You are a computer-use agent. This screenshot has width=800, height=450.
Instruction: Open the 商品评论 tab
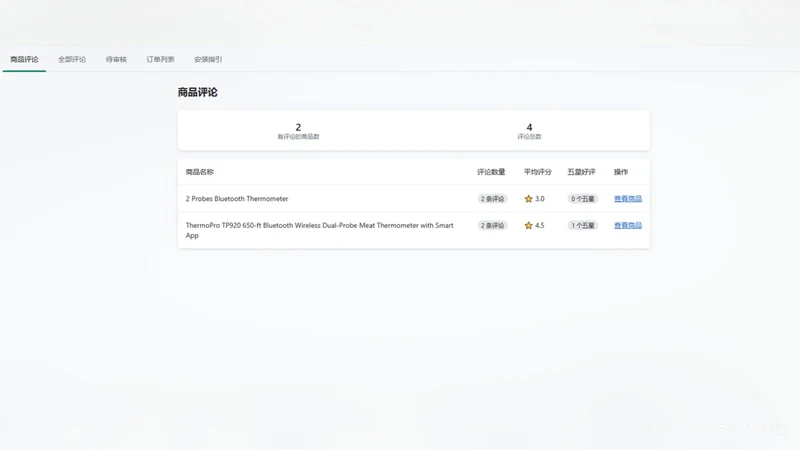24,60
